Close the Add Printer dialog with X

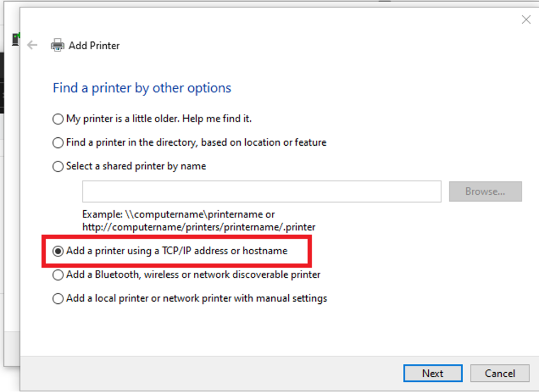point(526,20)
